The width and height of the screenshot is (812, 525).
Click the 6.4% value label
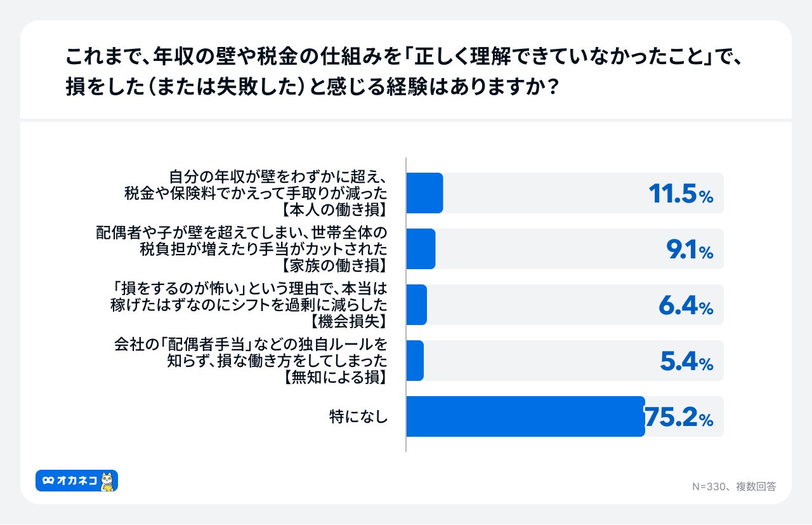[686, 306]
